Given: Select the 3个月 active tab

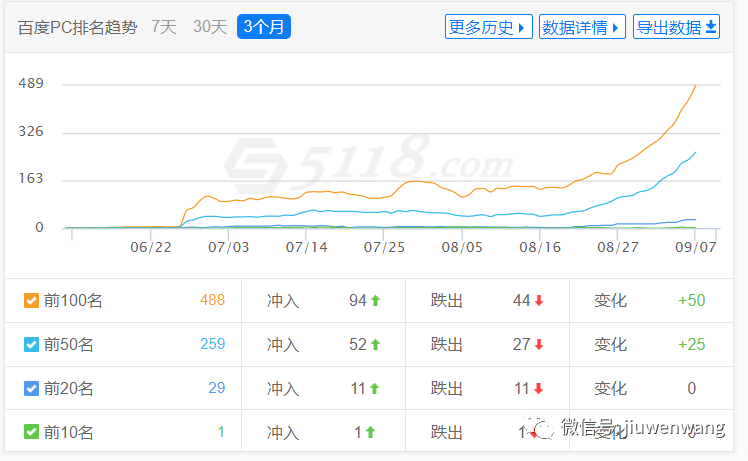Looking at the screenshot, I should pyautogui.click(x=263, y=27).
